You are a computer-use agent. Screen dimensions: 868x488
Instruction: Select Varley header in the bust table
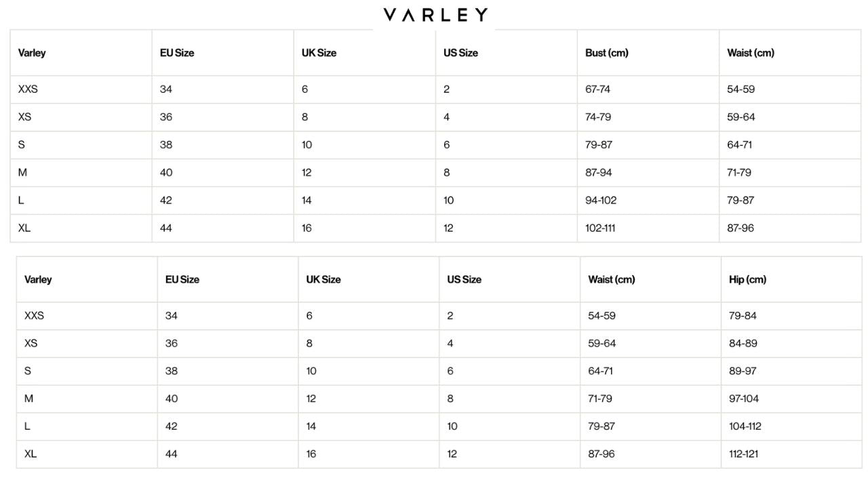click(x=32, y=53)
